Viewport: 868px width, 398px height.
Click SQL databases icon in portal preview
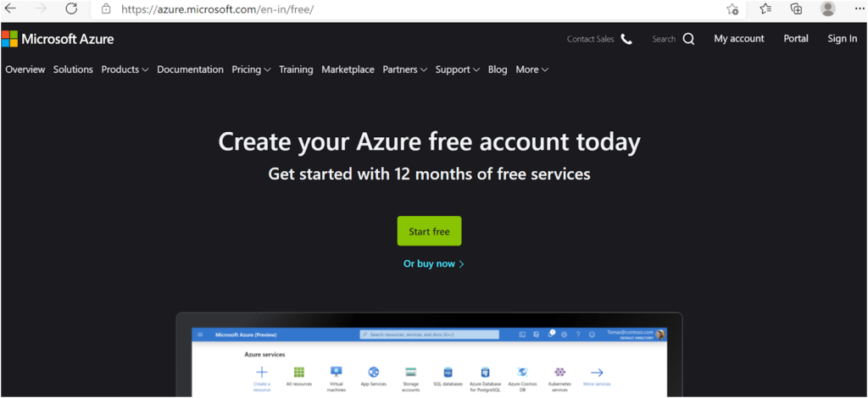point(448,372)
